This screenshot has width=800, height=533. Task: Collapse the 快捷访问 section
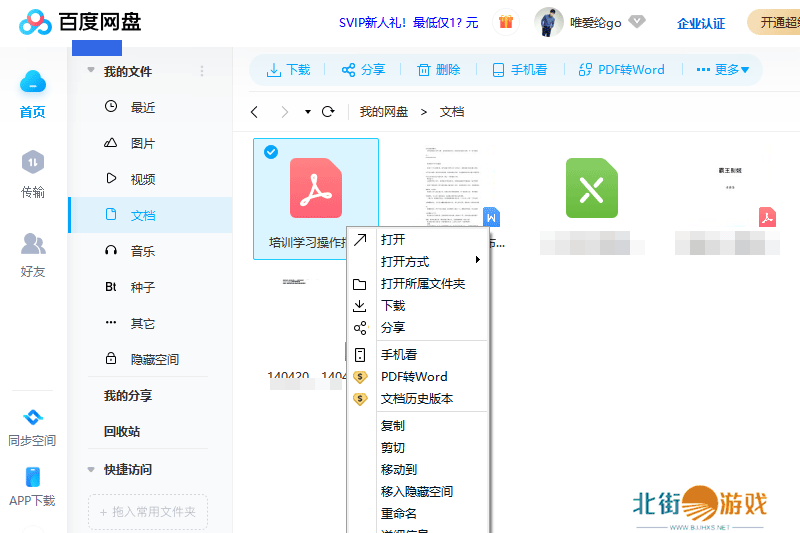tap(91, 469)
